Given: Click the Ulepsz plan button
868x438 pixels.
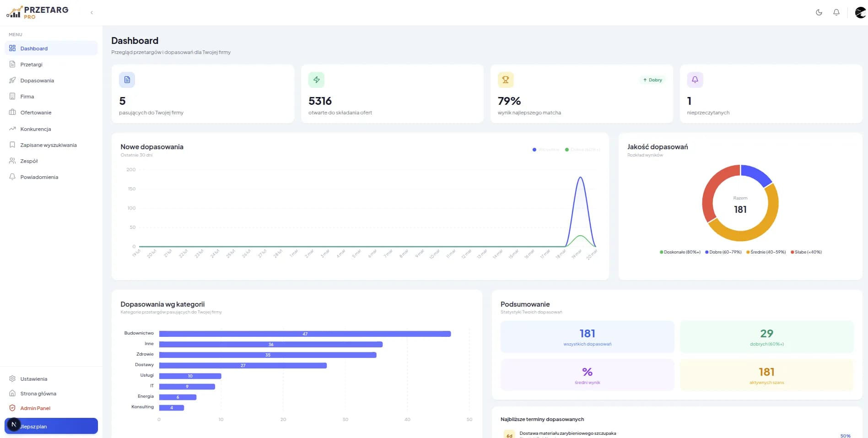Looking at the screenshot, I should coord(51,426).
